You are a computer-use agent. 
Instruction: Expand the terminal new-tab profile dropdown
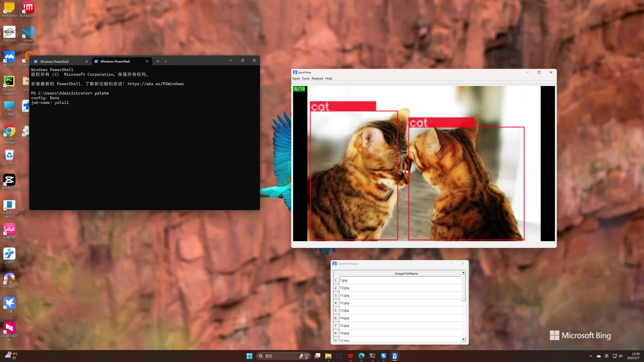click(166, 61)
